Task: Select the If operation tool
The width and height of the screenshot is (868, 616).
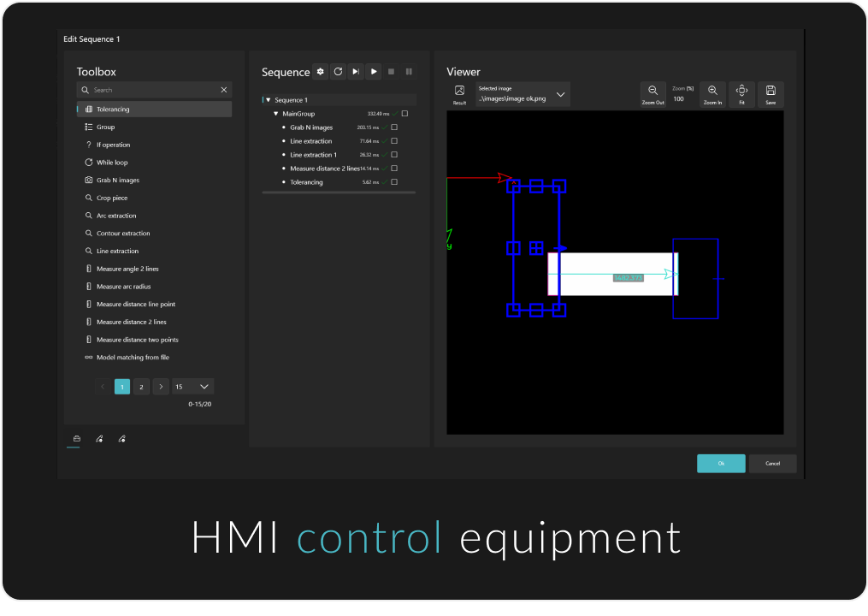Action: pyautogui.click(x=155, y=145)
